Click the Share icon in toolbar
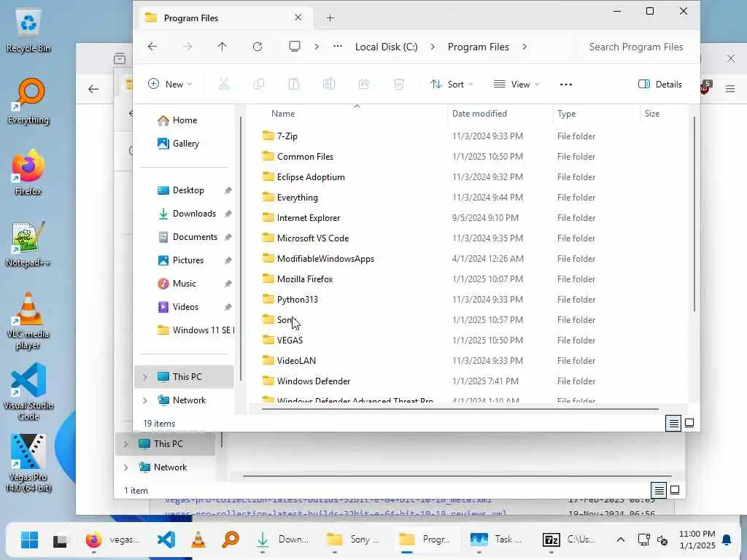747x560 pixels. (364, 85)
